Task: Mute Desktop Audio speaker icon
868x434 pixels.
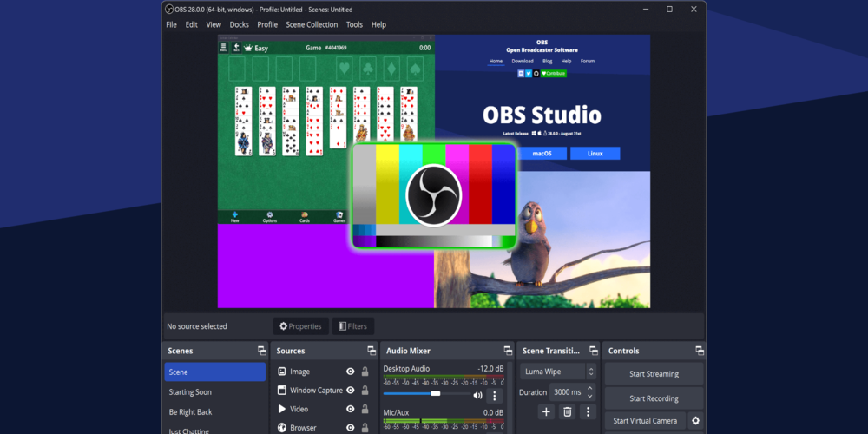Action: click(477, 395)
